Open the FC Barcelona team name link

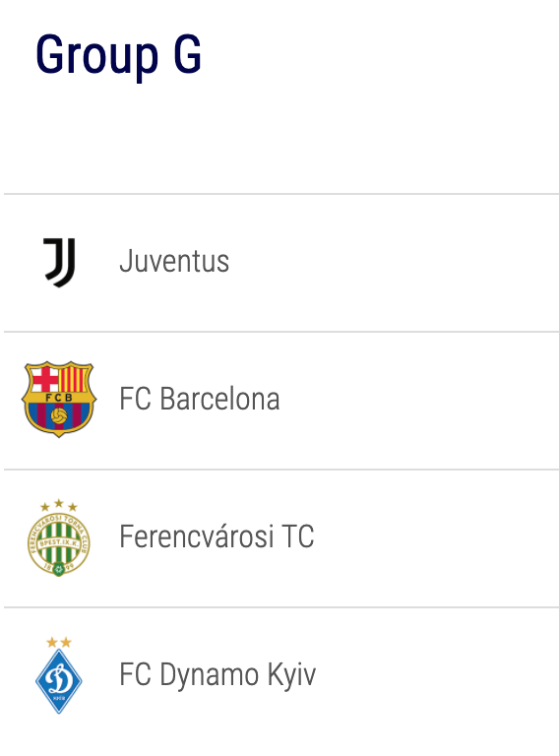(200, 399)
